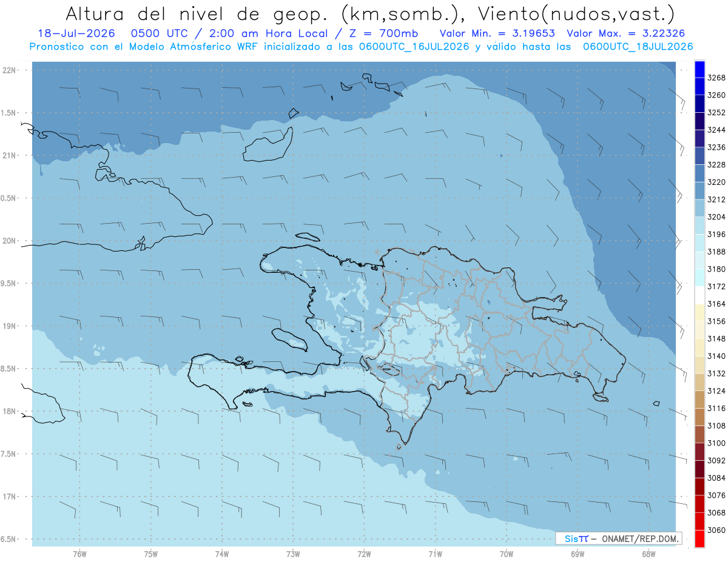Click the 3252 colorbar label

click(716, 113)
